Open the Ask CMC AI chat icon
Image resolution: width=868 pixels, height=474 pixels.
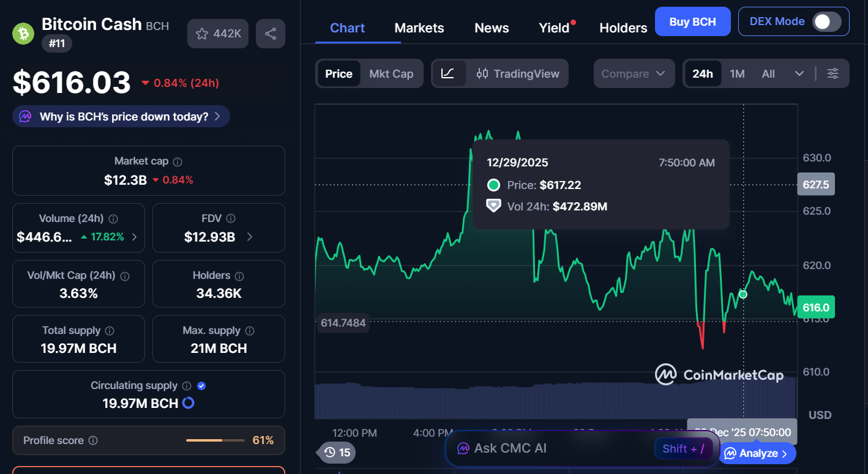pyautogui.click(x=464, y=449)
